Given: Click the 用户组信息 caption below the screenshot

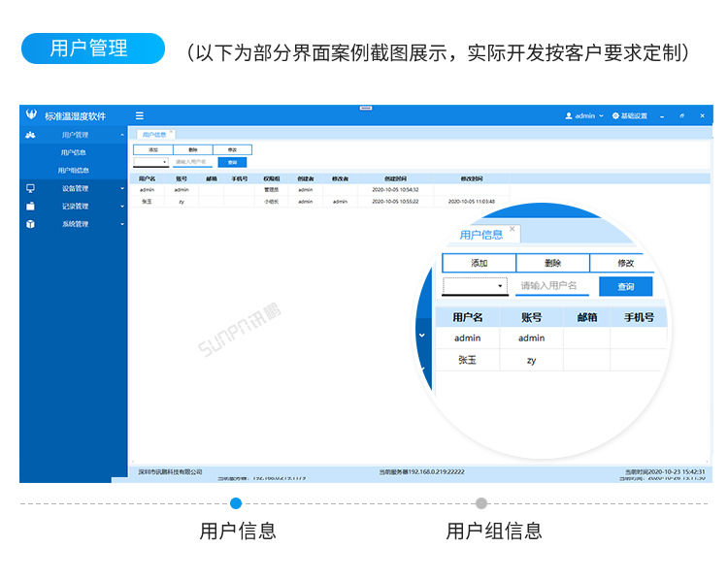Looking at the screenshot, I should [493, 531].
